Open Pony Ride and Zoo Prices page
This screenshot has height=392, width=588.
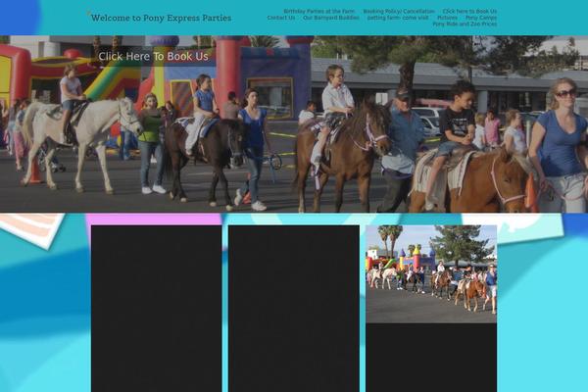pyautogui.click(x=465, y=24)
